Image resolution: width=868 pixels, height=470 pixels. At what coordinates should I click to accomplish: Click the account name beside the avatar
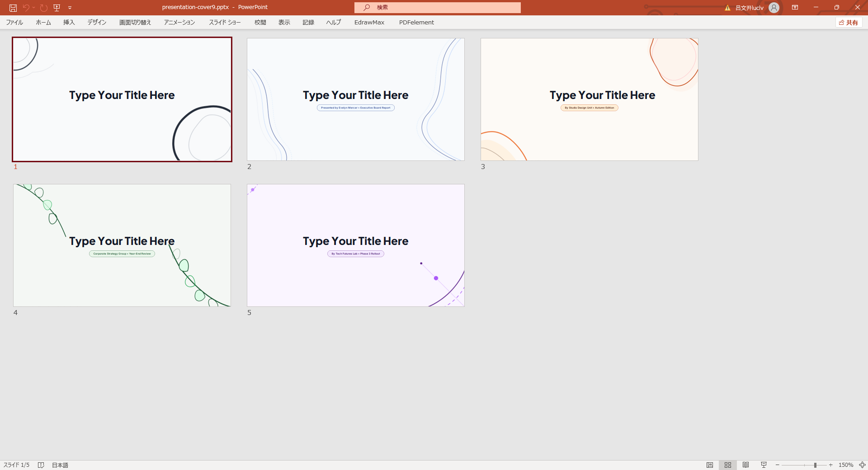point(749,8)
